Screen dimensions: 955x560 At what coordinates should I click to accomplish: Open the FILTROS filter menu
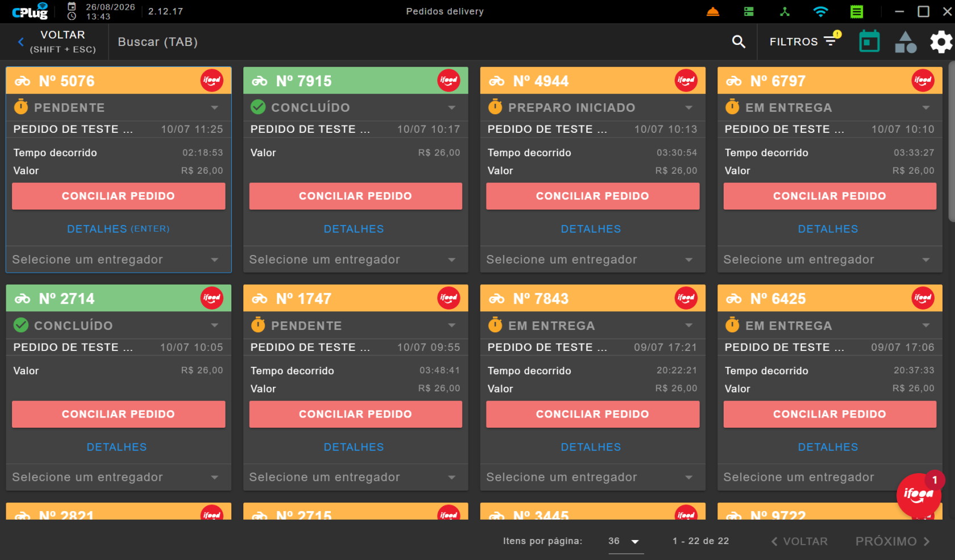click(x=804, y=41)
